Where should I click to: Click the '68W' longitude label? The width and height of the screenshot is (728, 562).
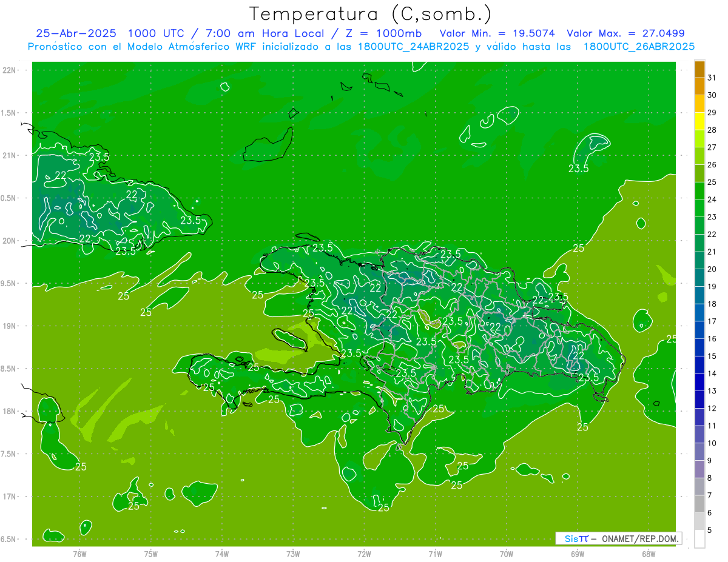pyautogui.click(x=649, y=555)
